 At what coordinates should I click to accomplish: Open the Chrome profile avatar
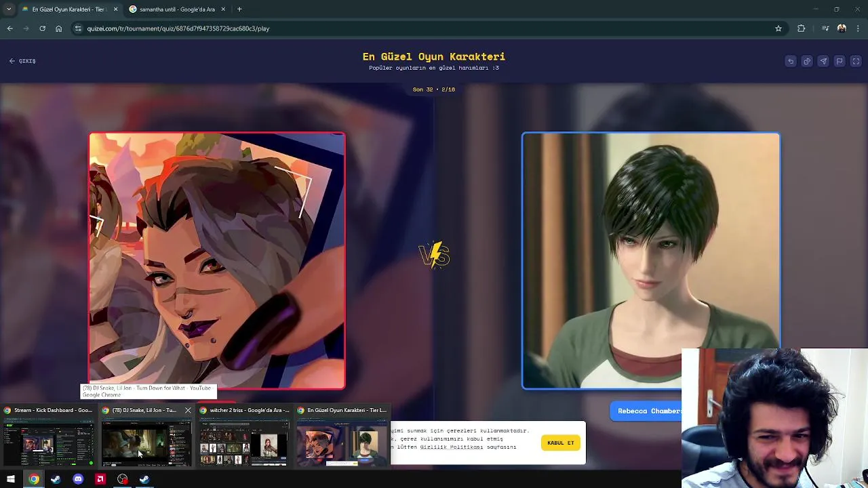click(842, 28)
